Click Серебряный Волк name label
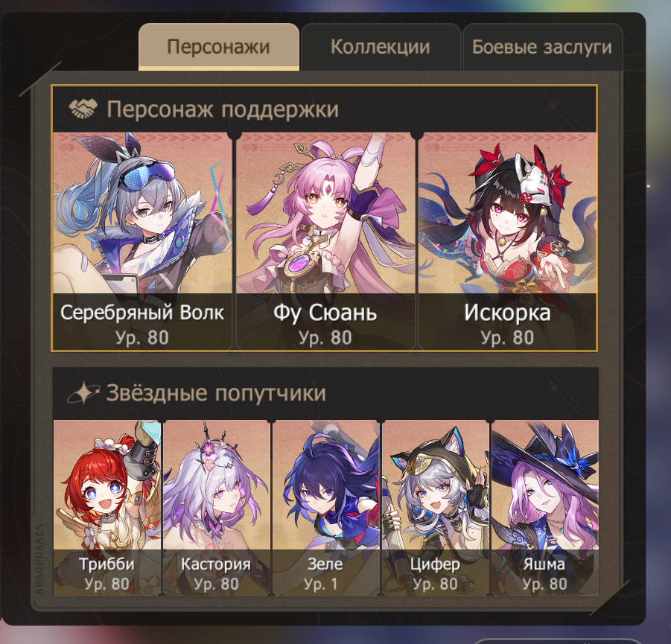 (x=142, y=313)
